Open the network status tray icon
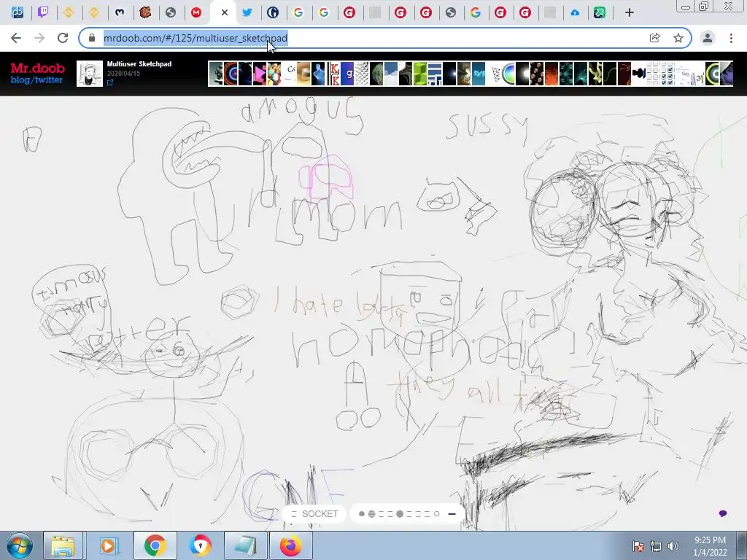 tap(656, 546)
